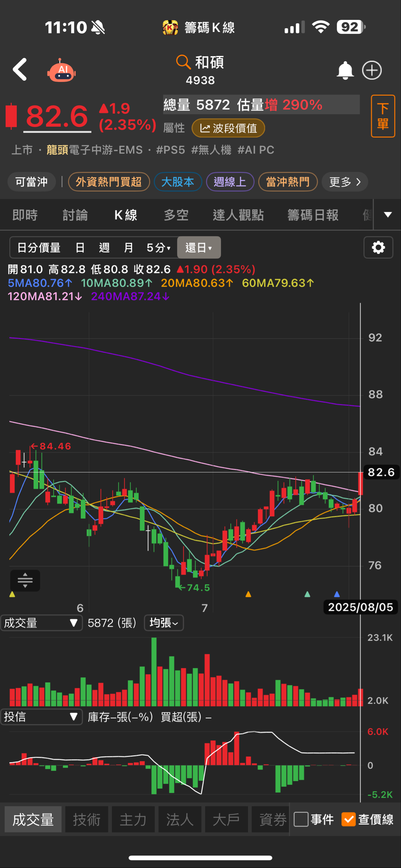Open 投信 indicator dropdown
The width and height of the screenshot is (401, 868).
(42, 717)
